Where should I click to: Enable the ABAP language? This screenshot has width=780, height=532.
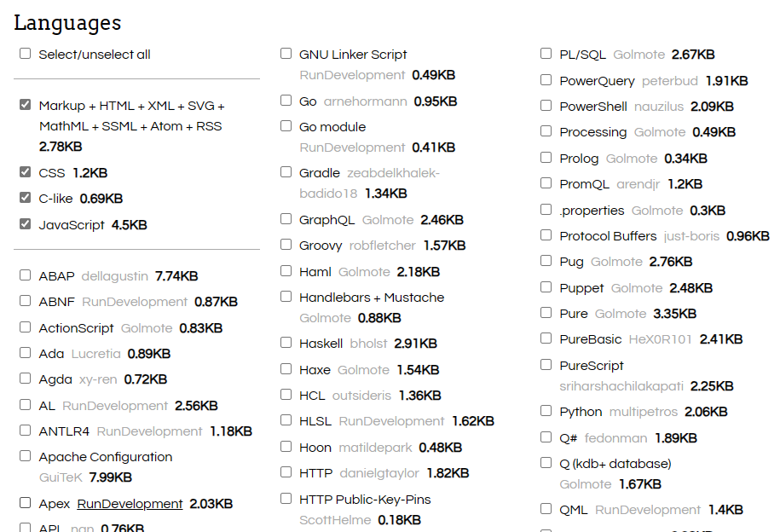pyautogui.click(x=25, y=275)
